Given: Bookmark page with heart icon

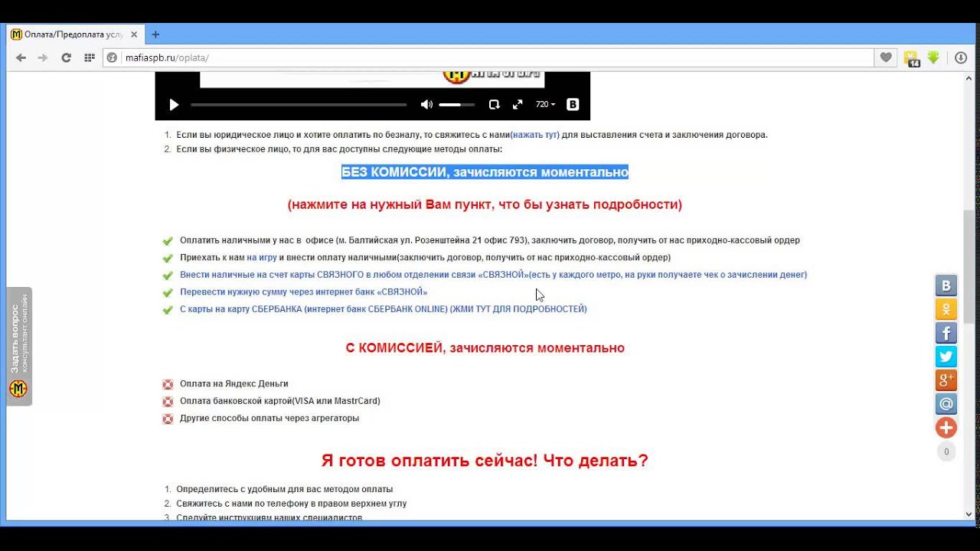Looking at the screenshot, I should [886, 58].
